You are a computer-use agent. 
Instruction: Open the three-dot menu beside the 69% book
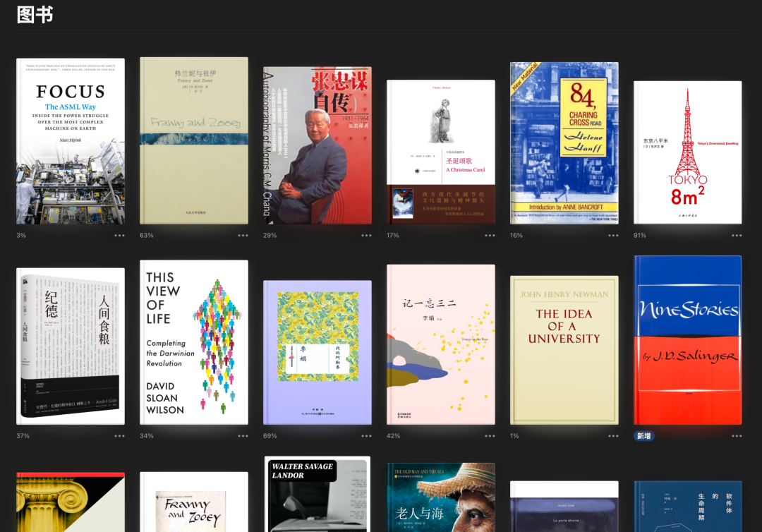pyautogui.click(x=366, y=436)
